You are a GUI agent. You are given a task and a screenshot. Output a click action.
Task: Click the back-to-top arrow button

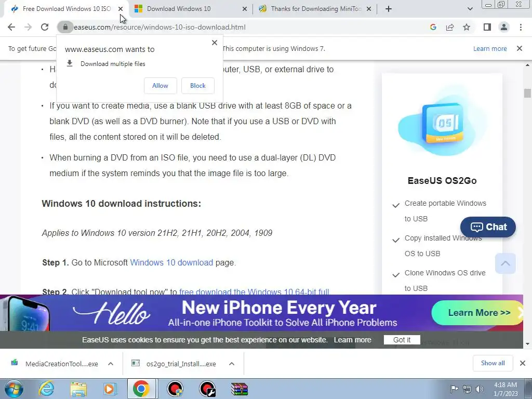(x=505, y=263)
